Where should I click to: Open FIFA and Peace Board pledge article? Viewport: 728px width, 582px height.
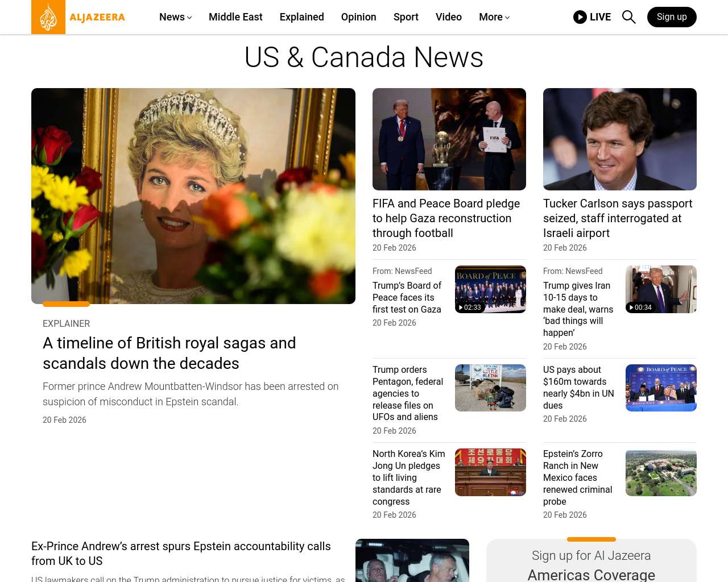(446, 218)
